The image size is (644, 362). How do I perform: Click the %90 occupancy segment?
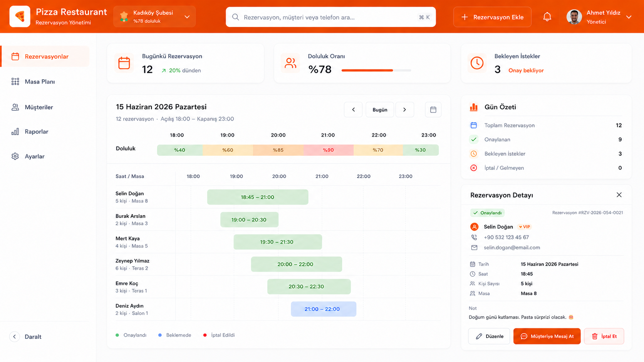(329, 150)
